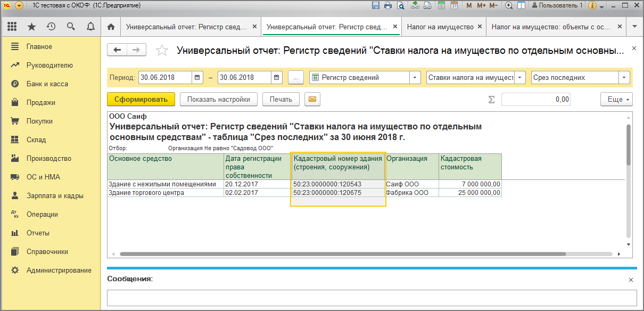
Task: Click the panel layout settings icon
Action: click(x=521, y=5)
